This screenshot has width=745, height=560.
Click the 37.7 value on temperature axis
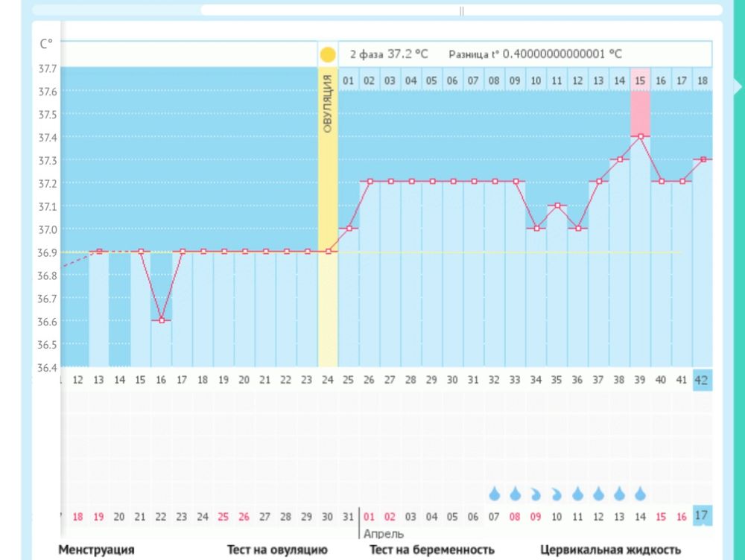(x=48, y=69)
